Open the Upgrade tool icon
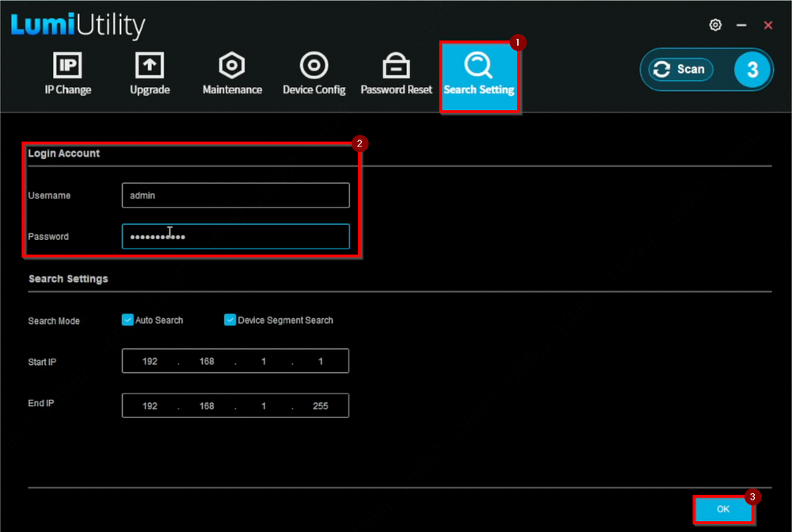This screenshot has width=792, height=532. 150,74
